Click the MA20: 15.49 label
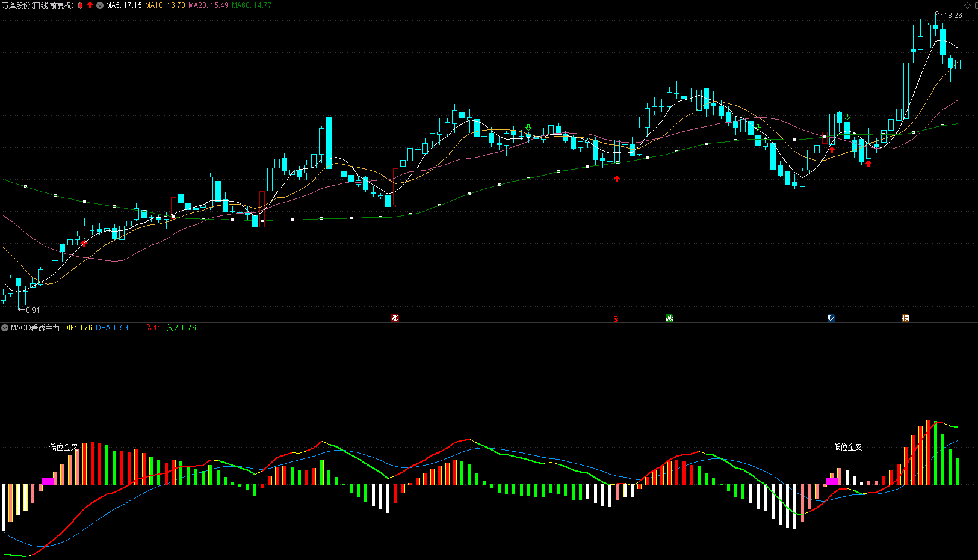This screenshot has width=978, height=560. point(208,5)
